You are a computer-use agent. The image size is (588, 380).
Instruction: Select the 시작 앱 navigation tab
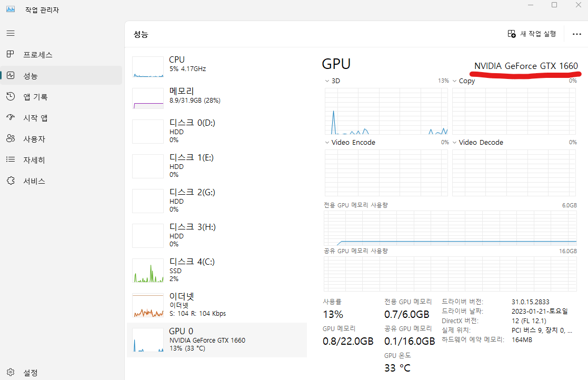[61, 118]
